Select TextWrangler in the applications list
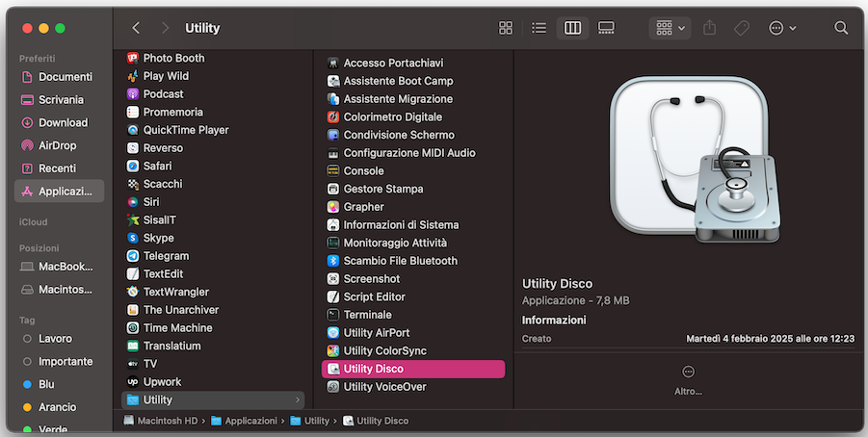868x437 pixels. coord(213,292)
